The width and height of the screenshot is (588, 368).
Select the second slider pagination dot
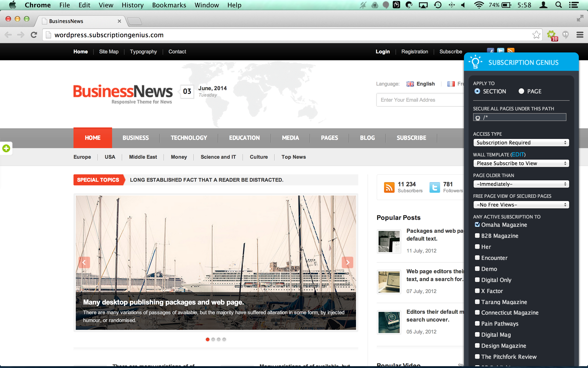[x=213, y=339]
